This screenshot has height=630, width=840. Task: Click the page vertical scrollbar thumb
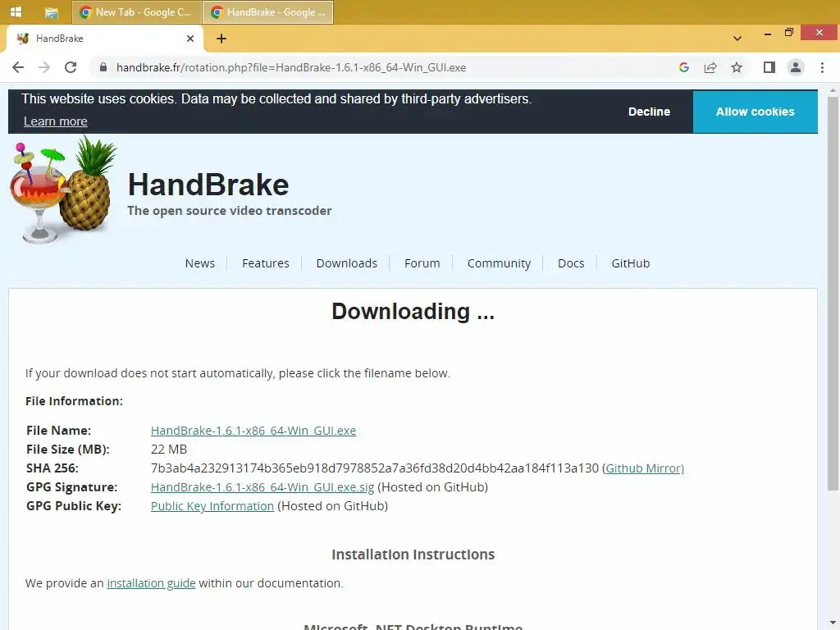pyautogui.click(x=833, y=294)
